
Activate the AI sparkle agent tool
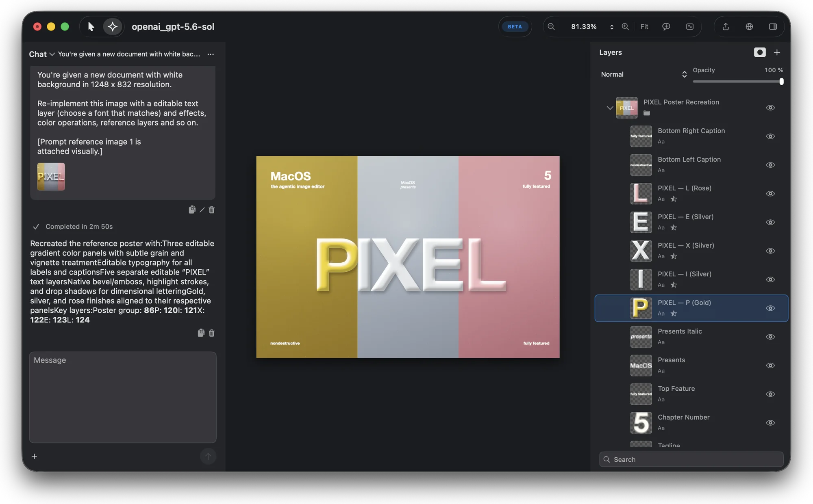pyautogui.click(x=113, y=27)
